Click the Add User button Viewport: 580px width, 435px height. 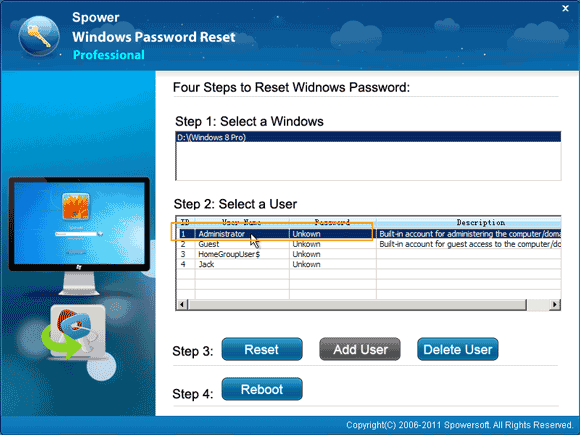(360, 349)
